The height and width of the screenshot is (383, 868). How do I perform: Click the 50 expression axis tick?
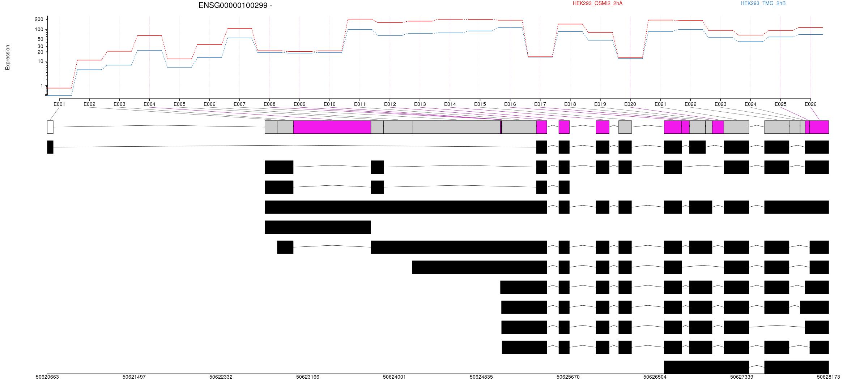pyautogui.click(x=41, y=39)
